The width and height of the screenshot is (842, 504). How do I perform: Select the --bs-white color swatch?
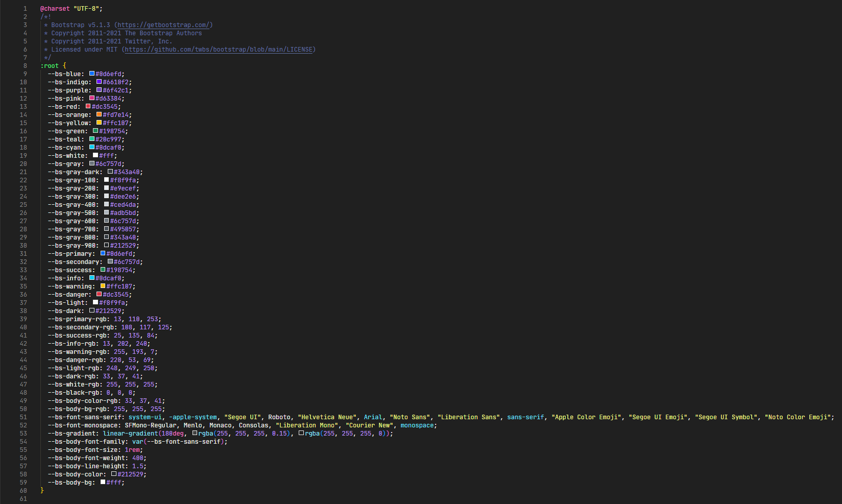(x=95, y=155)
